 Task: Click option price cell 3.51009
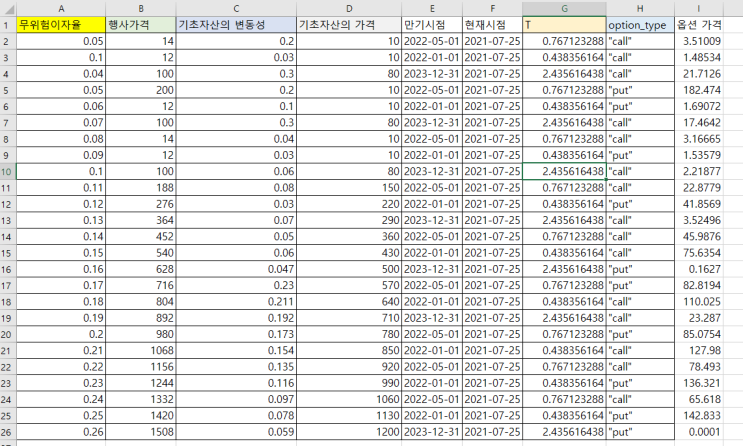pyautogui.click(x=698, y=41)
